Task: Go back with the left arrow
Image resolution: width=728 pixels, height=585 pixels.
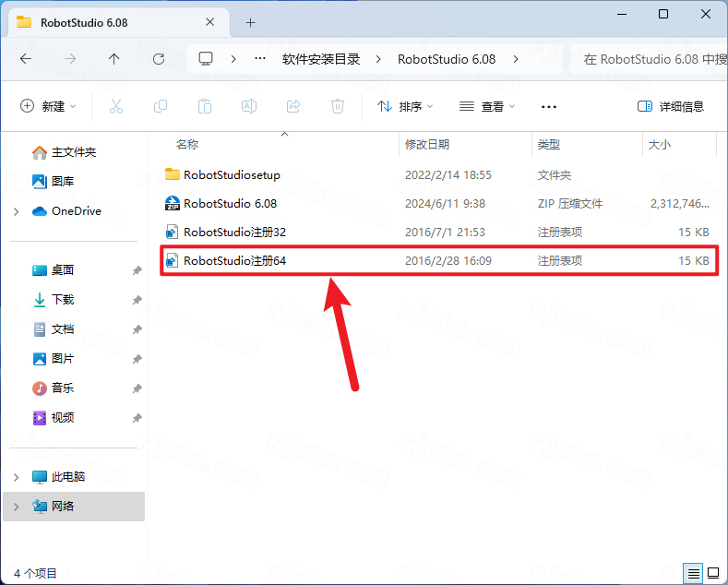Action: pyautogui.click(x=26, y=59)
